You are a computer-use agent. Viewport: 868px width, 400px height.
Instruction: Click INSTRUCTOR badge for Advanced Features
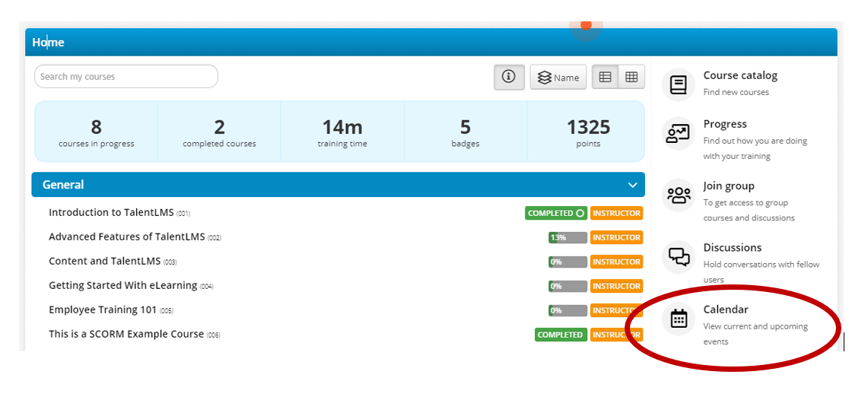616,237
